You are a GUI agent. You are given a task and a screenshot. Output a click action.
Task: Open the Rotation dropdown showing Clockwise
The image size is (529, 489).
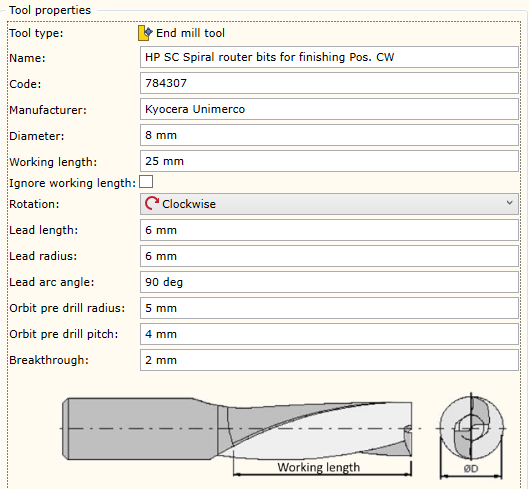(329, 204)
